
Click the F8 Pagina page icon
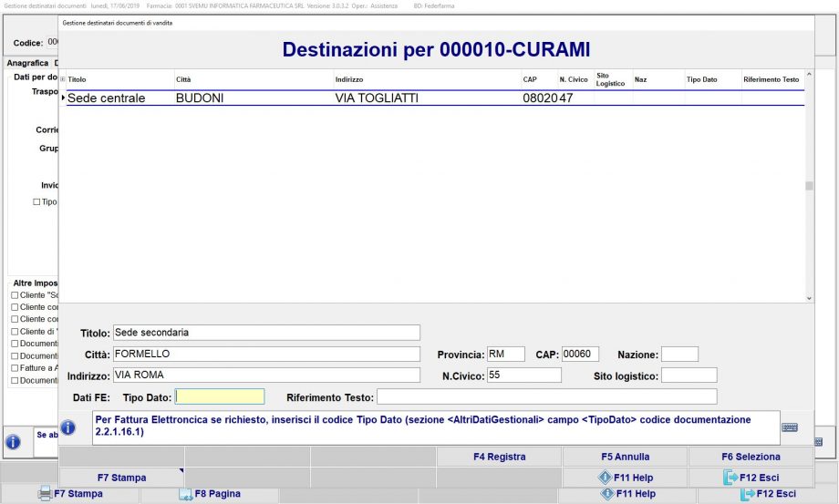tap(185, 494)
